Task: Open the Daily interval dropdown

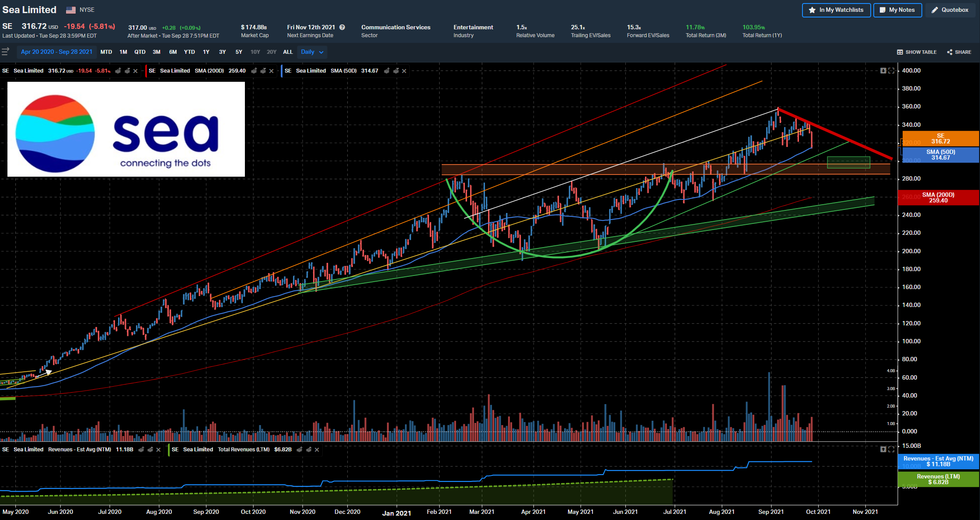Action: [312, 52]
